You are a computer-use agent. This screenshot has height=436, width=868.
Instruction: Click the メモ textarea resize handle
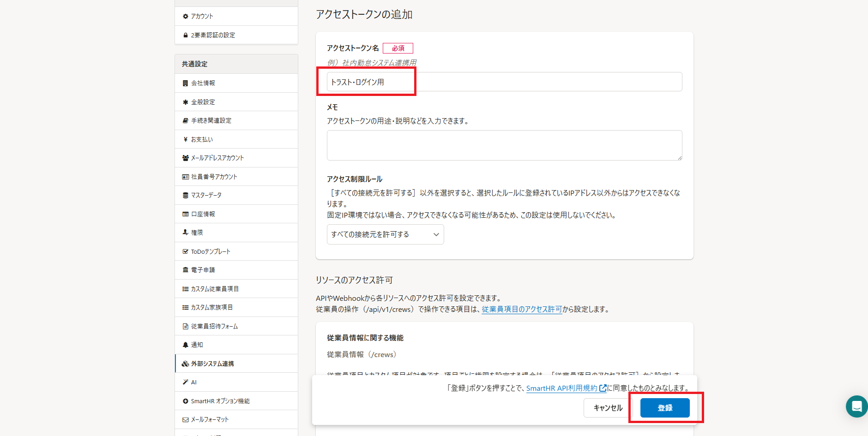(x=679, y=157)
